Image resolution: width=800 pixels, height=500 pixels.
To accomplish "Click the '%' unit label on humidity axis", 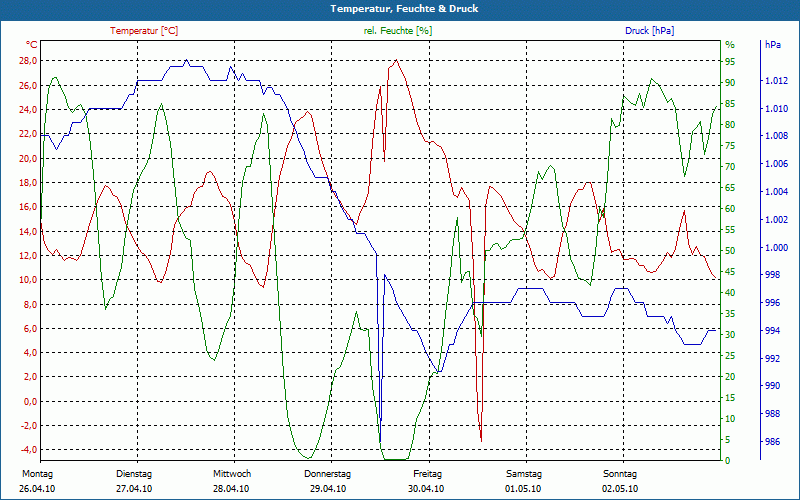I will tap(730, 45).
